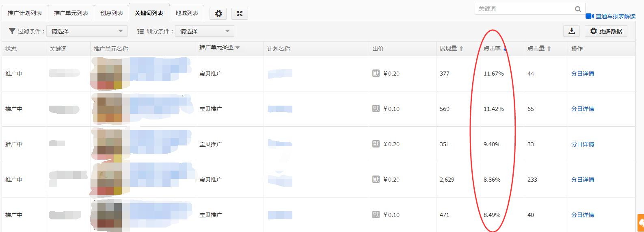This screenshot has width=644, height=232.
Task: Click the video camera icon by 直通车报表解读
Action: tap(590, 16)
